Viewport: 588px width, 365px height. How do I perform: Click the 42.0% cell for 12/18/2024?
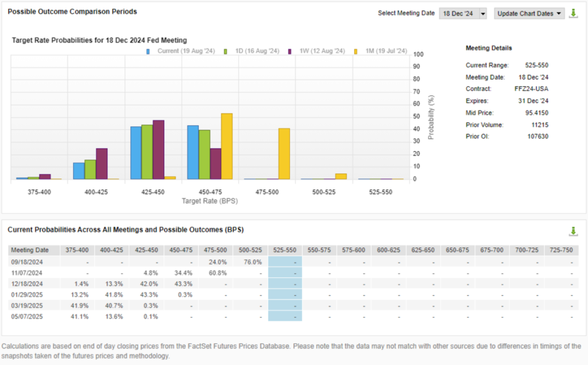coord(149,284)
